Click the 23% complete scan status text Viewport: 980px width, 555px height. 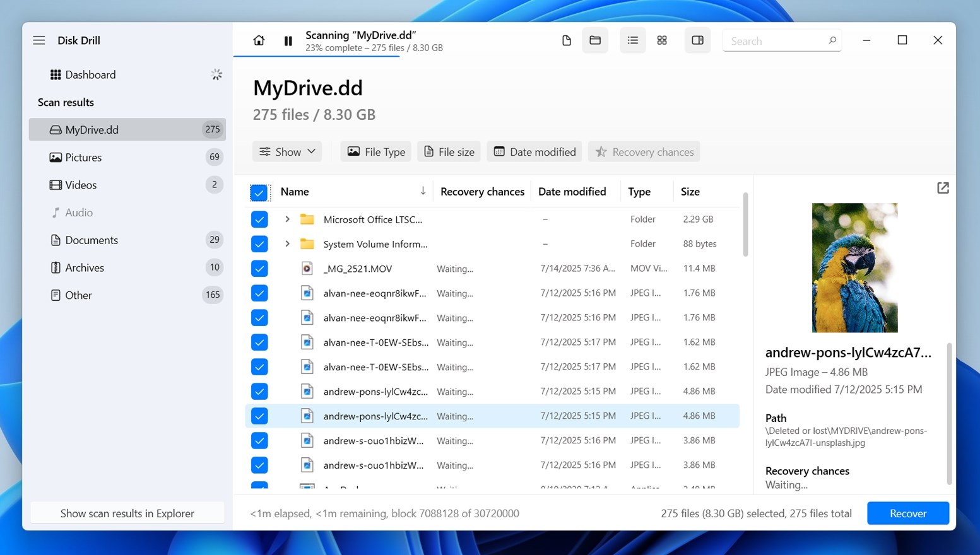coord(374,48)
